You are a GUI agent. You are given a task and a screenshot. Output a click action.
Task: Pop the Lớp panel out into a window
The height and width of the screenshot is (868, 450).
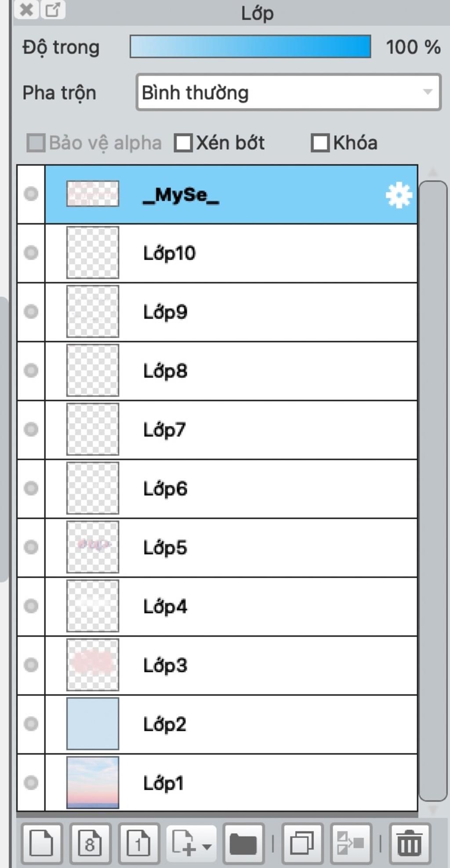coord(53,10)
